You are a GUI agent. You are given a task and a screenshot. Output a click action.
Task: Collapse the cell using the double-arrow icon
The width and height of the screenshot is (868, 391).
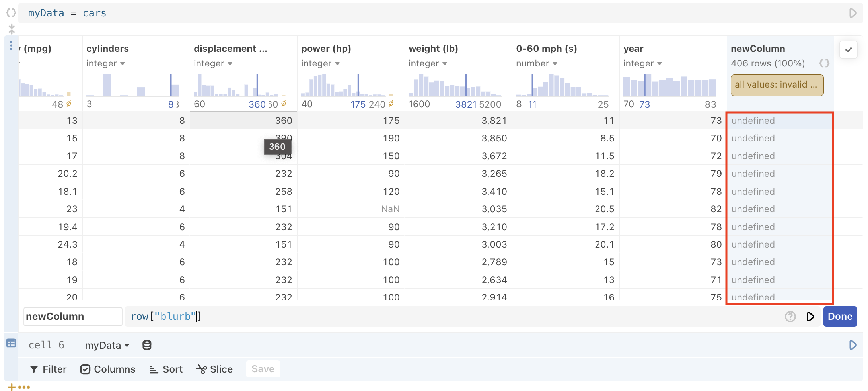[x=12, y=29]
